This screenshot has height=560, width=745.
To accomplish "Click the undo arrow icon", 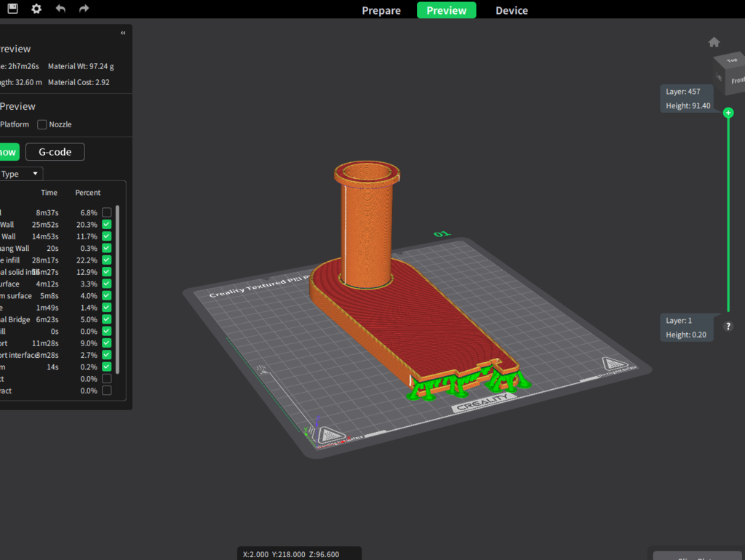I will tap(60, 9).
